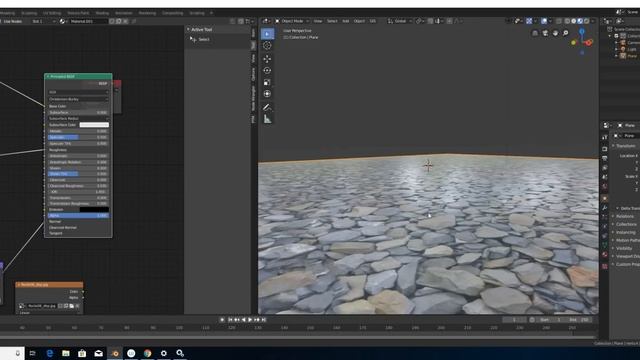This screenshot has width=640, height=360.
Task: Expand the Transform panel in properties
Action: (624, 146)
